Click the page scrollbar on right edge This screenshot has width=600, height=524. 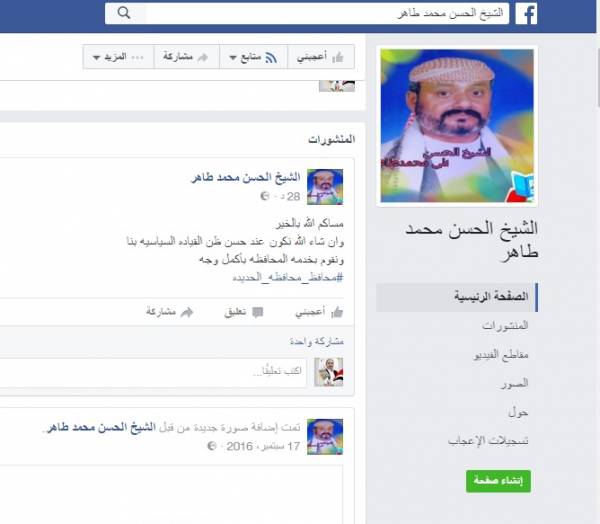coord(598,77)
